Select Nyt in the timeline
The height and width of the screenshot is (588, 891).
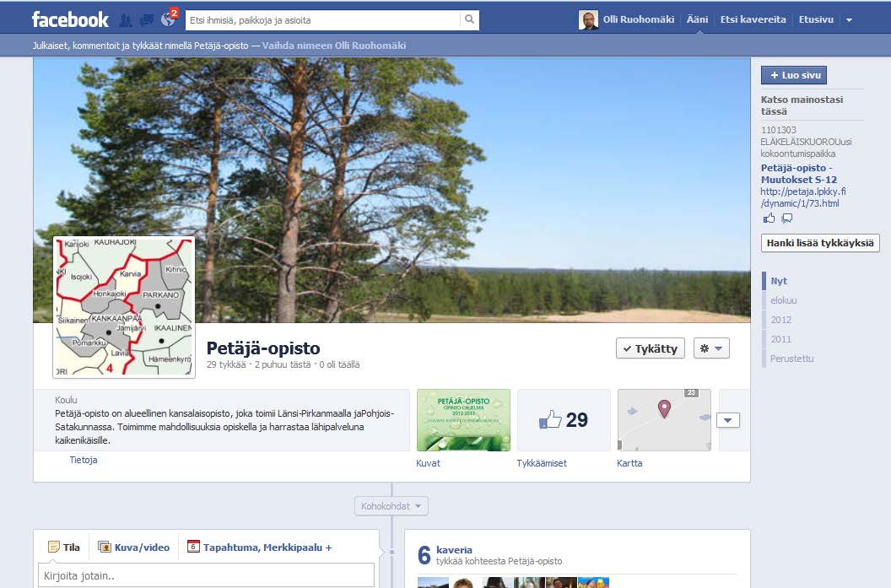tap(779, 281)
